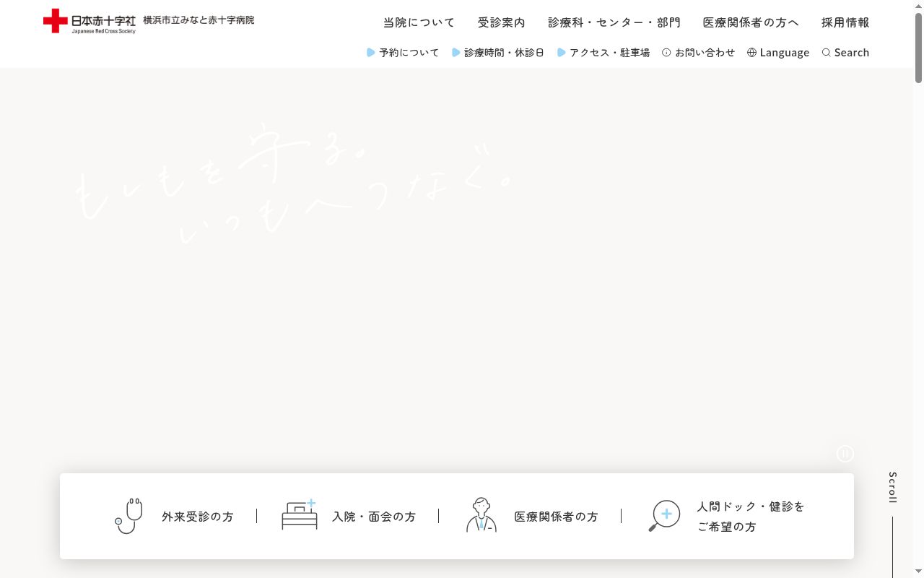Pause the hero slideshow

(845, 454)
